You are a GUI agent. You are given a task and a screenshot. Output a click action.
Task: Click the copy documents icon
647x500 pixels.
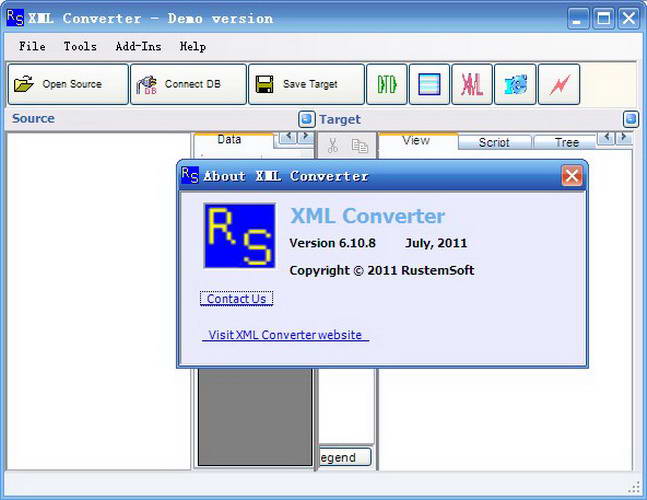pyautogui.click(x=359, y=146)
